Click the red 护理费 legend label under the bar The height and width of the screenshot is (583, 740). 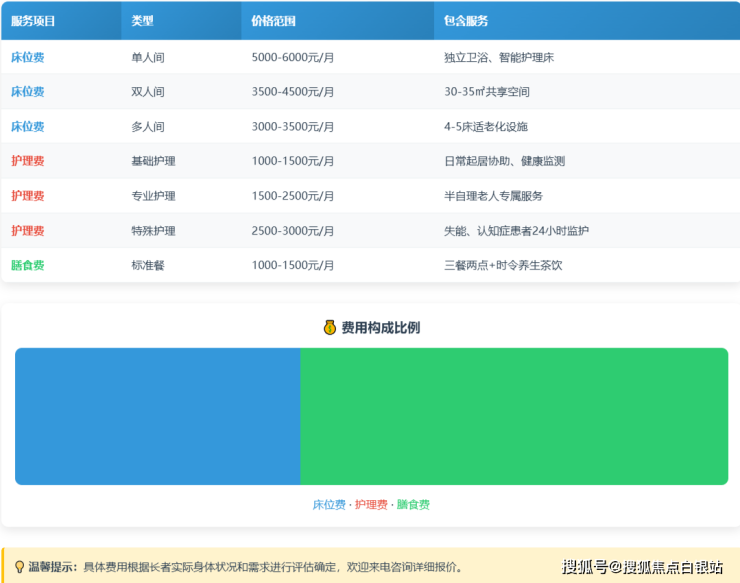point(371,505)
